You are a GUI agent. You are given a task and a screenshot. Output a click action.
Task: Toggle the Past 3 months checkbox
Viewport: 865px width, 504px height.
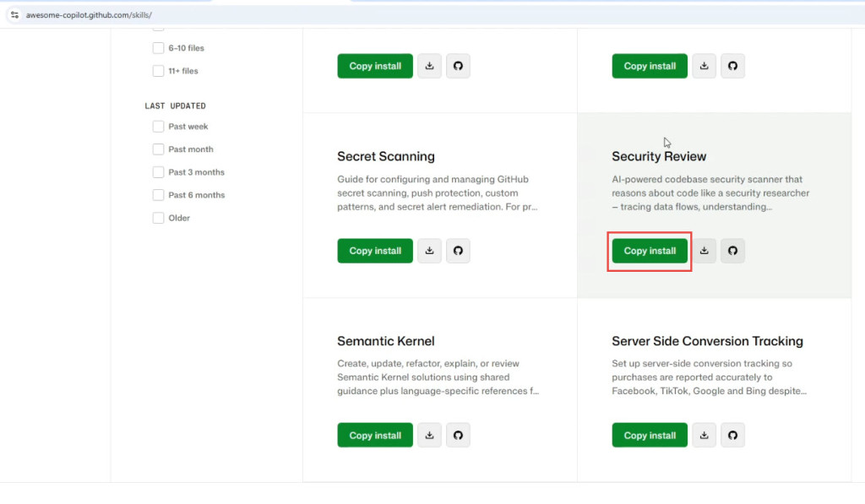coord(158,172)
